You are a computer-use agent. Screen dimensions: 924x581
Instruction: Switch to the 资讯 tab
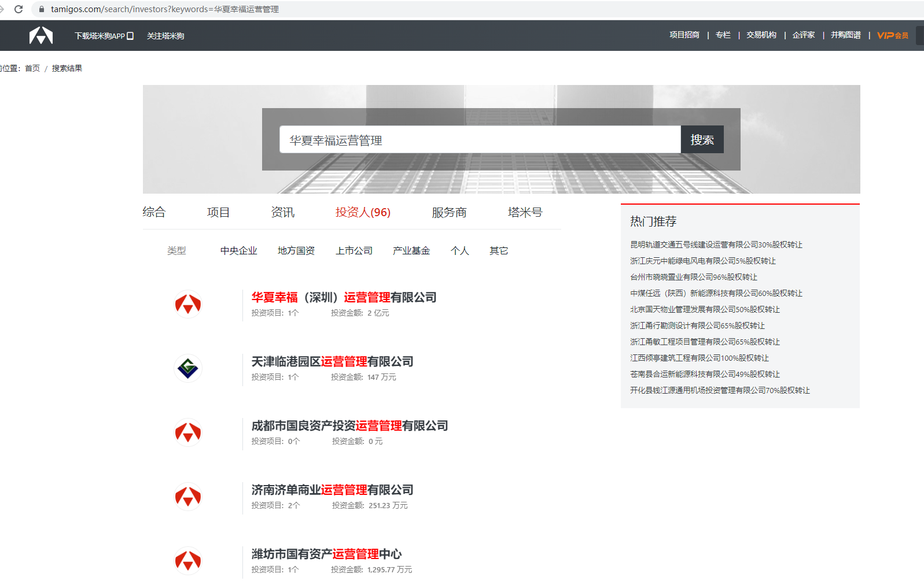[283, 212]
